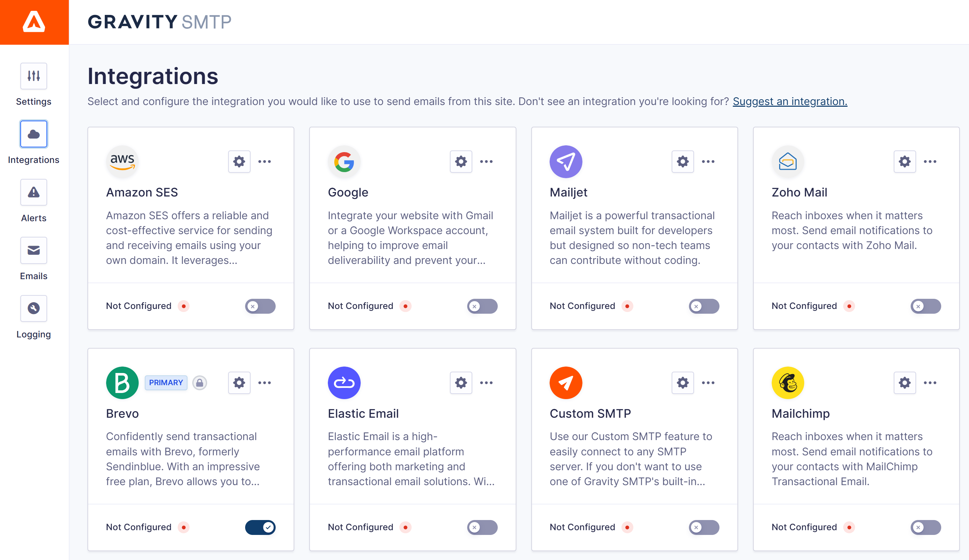Click the Zoho Mail card title
The image size is (969, 560).
pyautogui.click(x=799, y=192)
